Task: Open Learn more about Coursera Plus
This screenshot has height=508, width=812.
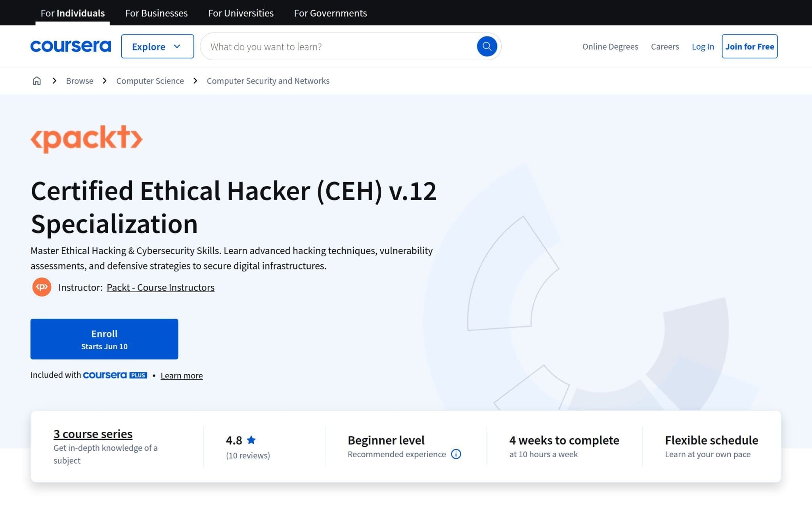Action: 182,375
